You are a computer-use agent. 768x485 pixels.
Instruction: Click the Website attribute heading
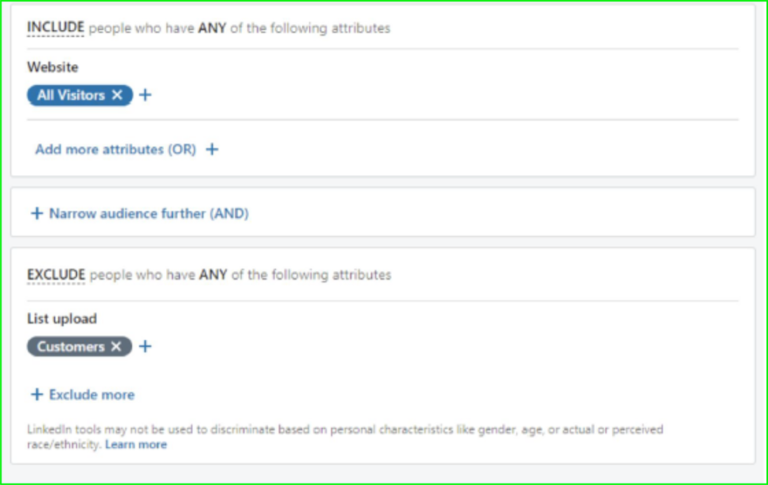tap(52, 67)
